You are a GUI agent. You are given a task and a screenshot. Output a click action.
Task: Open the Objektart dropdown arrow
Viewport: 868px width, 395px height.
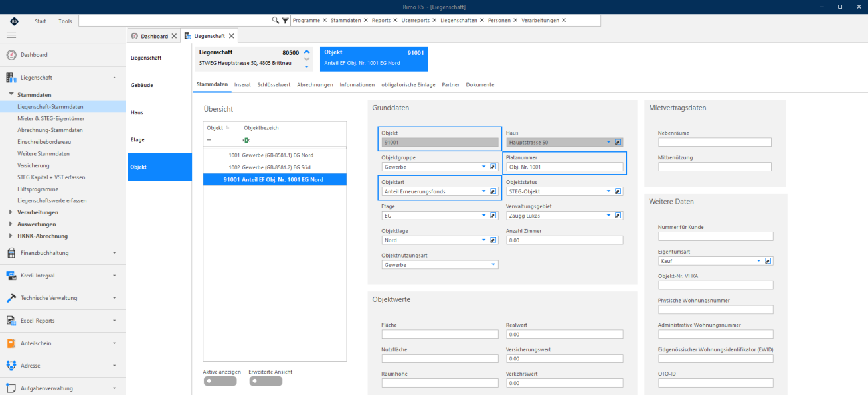tap(484, 191)
